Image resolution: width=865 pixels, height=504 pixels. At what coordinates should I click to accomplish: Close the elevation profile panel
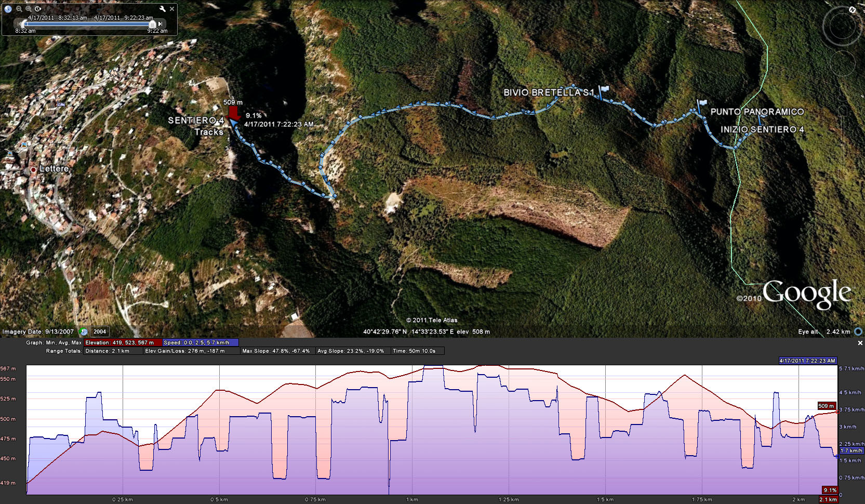(860, 343)
